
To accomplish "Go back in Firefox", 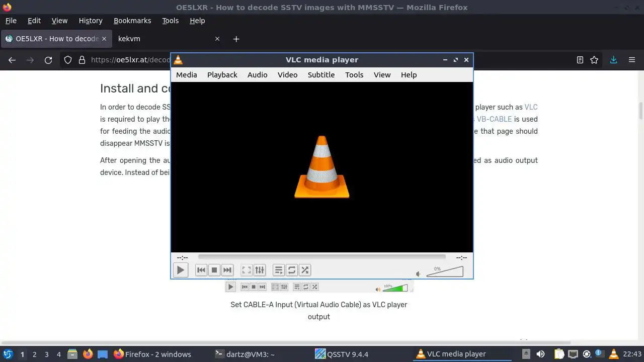I will 12,60.
